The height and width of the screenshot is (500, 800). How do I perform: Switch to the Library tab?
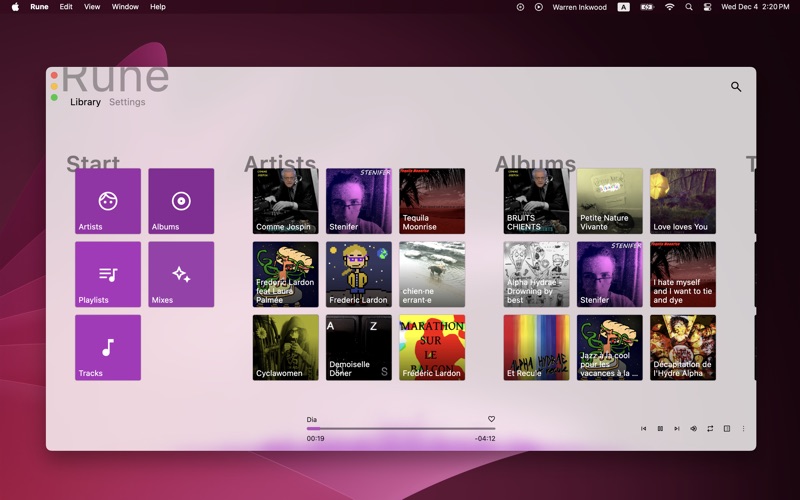(x=85, y=102)
